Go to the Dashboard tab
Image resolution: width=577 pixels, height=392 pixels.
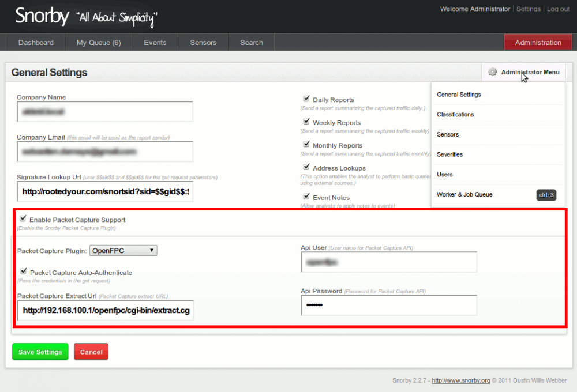coord(36,43)
